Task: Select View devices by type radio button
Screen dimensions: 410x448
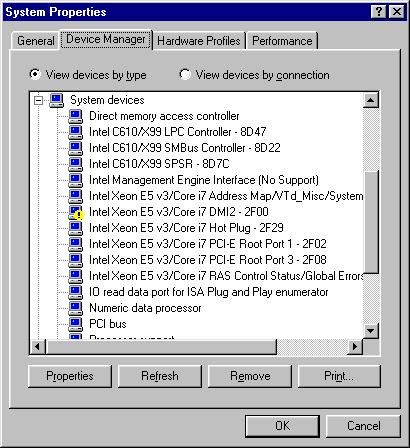Action: coord(35,74)
